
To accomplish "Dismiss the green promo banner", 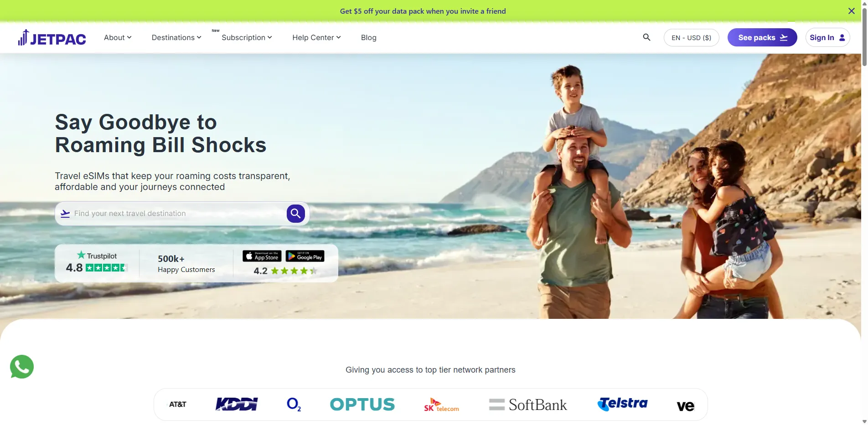I will pyautogui.click(x=851, y=11).
